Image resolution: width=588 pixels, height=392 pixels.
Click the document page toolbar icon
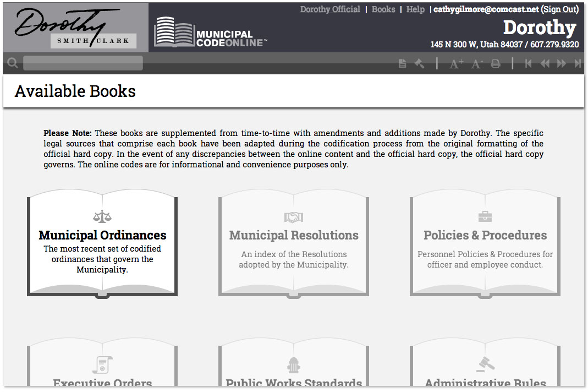(403, 63)
